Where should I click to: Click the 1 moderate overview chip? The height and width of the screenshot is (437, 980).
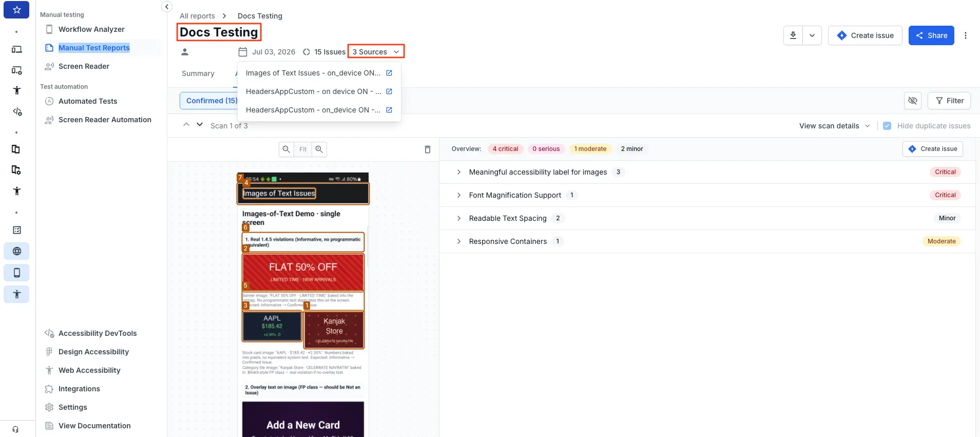590,149
